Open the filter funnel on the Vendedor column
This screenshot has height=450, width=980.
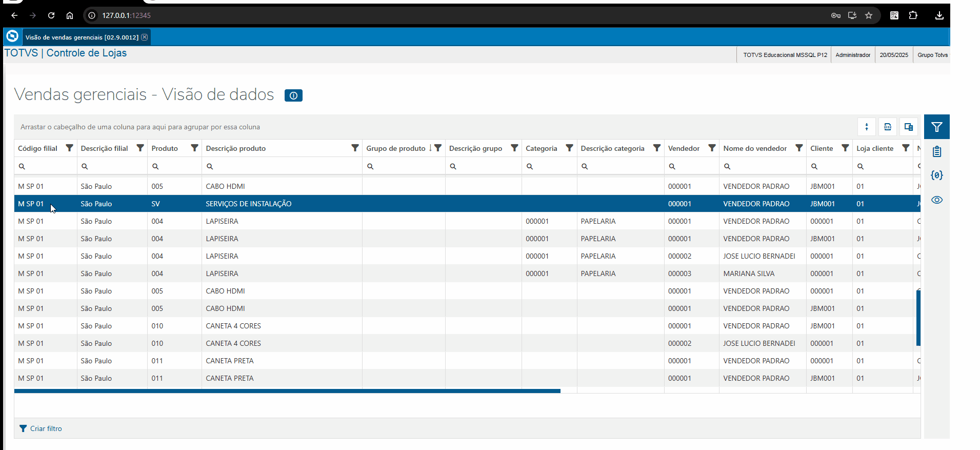[712, 148]
